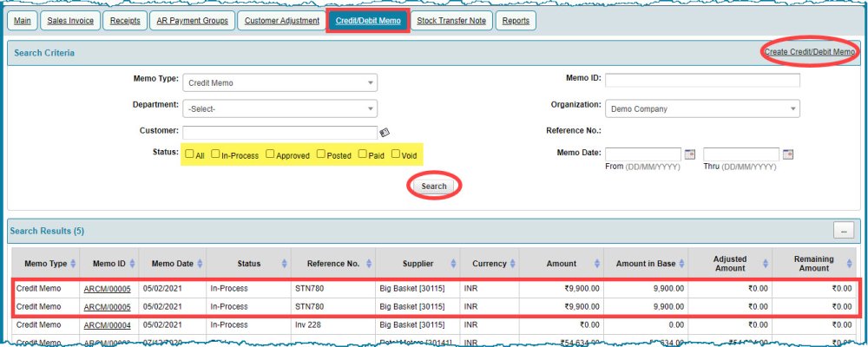Open memo ARCM/00004 link
Image resolution: width=868 pixels, height=347 pixels.
[x=108, y=324]
